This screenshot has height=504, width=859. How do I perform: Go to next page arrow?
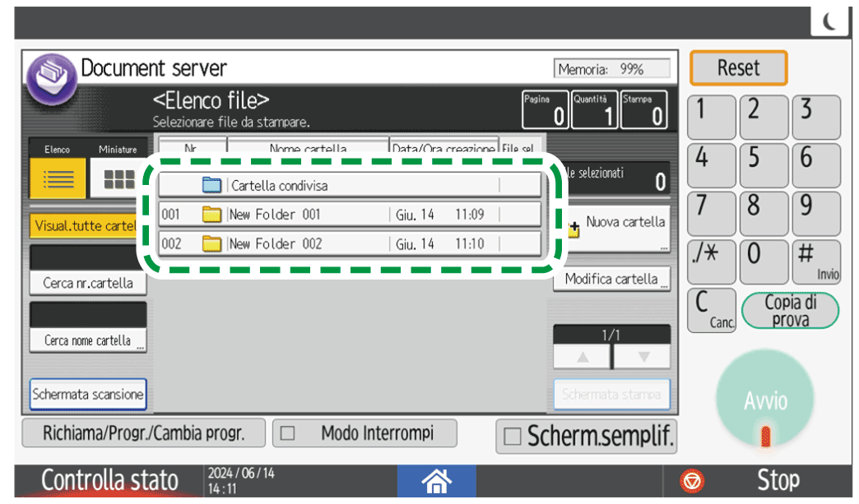pos(643,358)
